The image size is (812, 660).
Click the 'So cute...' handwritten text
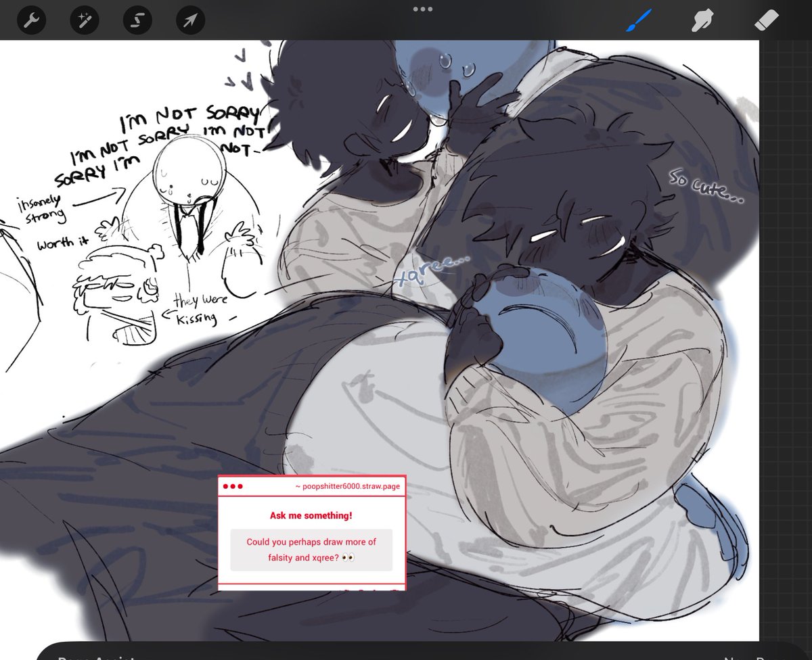tap(705, 185)
